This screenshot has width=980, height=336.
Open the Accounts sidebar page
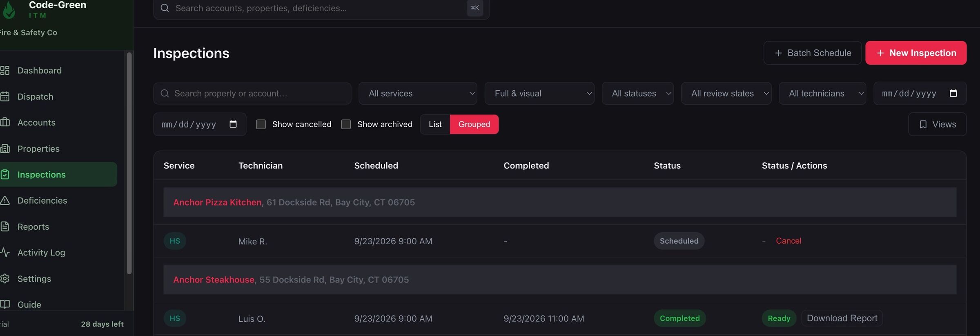(58, 122)
